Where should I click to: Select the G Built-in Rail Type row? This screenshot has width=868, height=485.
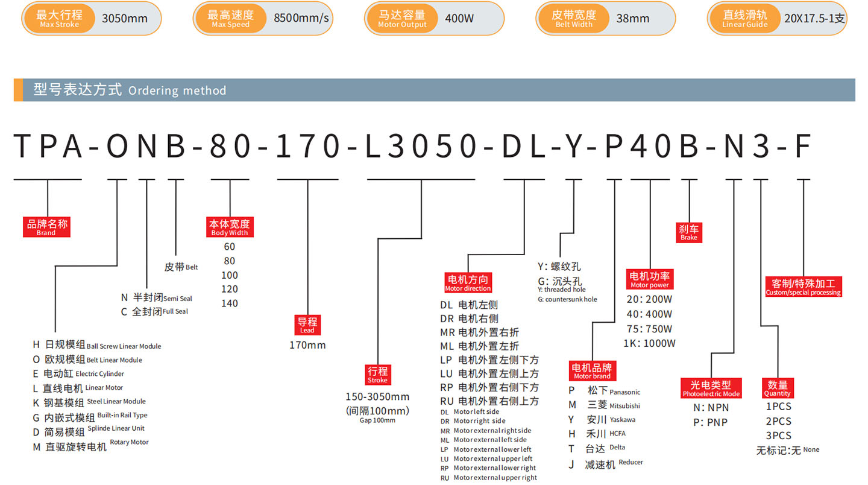[x=90, y=417]
